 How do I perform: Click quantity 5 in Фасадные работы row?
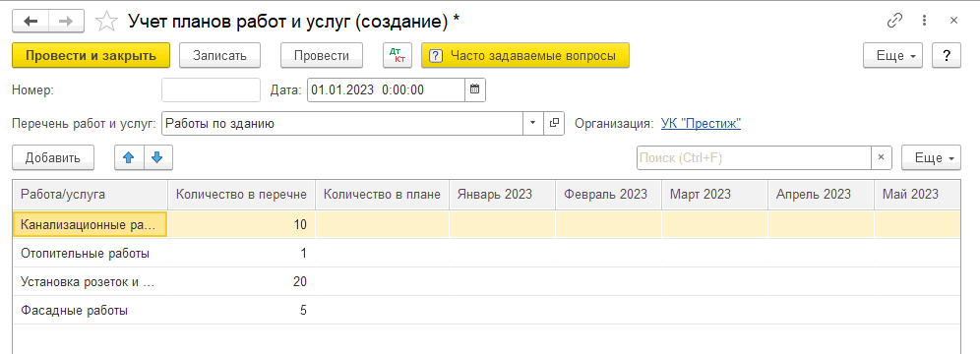point(241,310)
